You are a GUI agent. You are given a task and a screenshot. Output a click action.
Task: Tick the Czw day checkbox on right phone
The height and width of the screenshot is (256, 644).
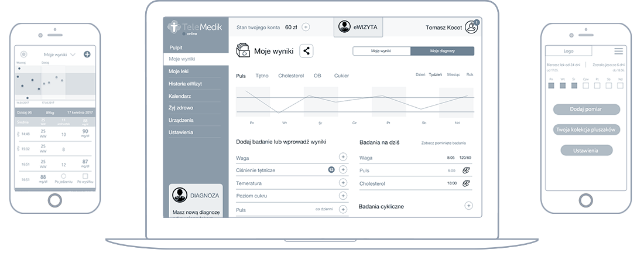click(585, 86)
